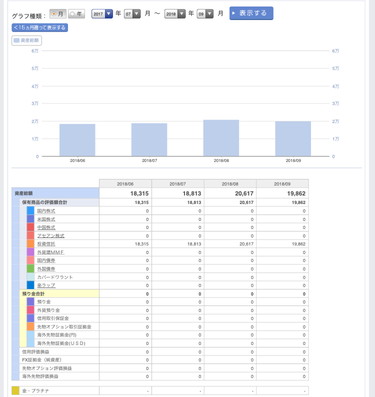
Task: Open the 金ラップ link in table
Action: tap(46, 285)
